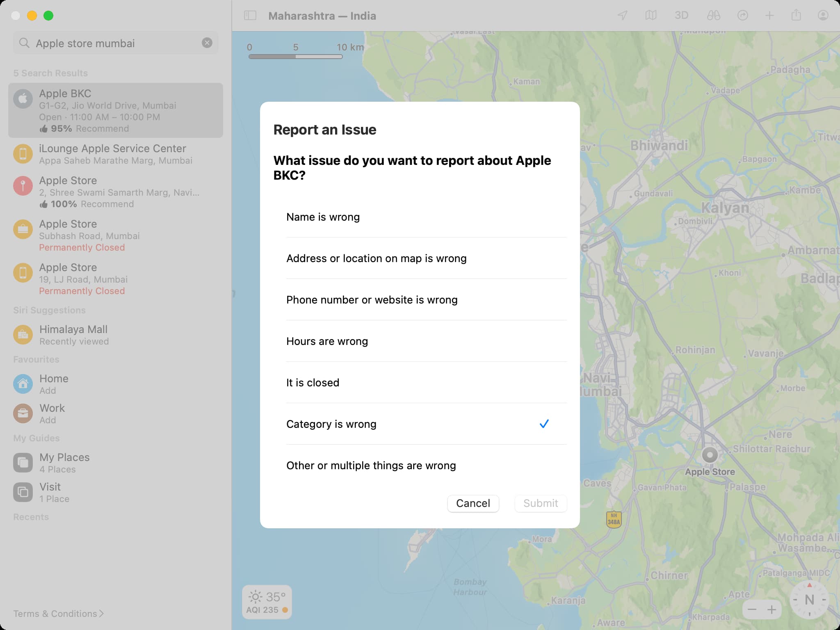Image resolution: width=840 pixels, height=630 pixels.
Task: Click the Himalaya Mall icon
Action: click(x=23, y=335)
